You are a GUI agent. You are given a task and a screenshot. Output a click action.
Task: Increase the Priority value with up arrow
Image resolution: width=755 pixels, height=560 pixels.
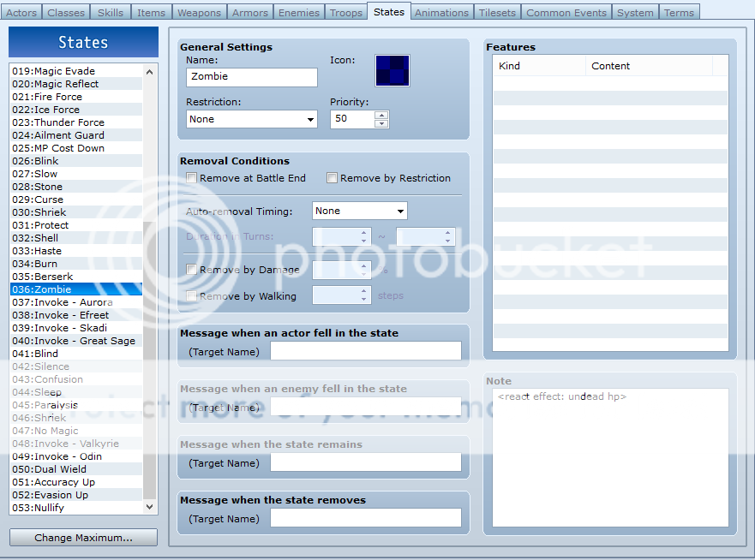point(381,115)
